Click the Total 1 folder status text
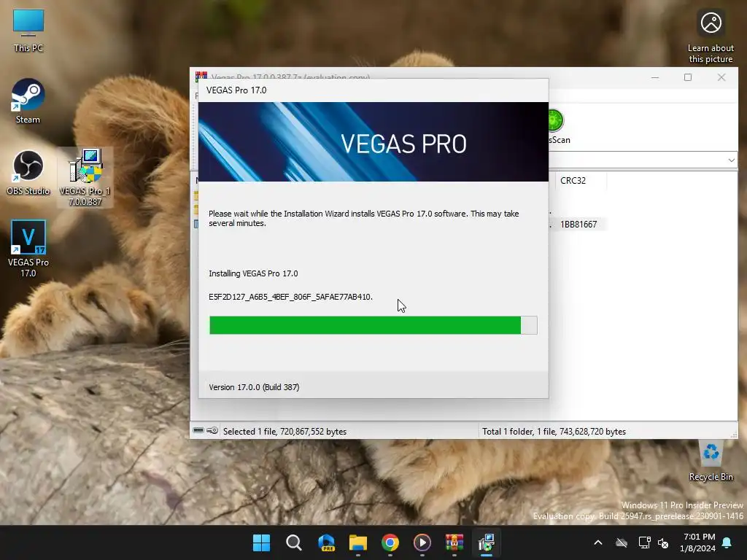This screenshot has height=560, width=747. click(x=554, y=432)
